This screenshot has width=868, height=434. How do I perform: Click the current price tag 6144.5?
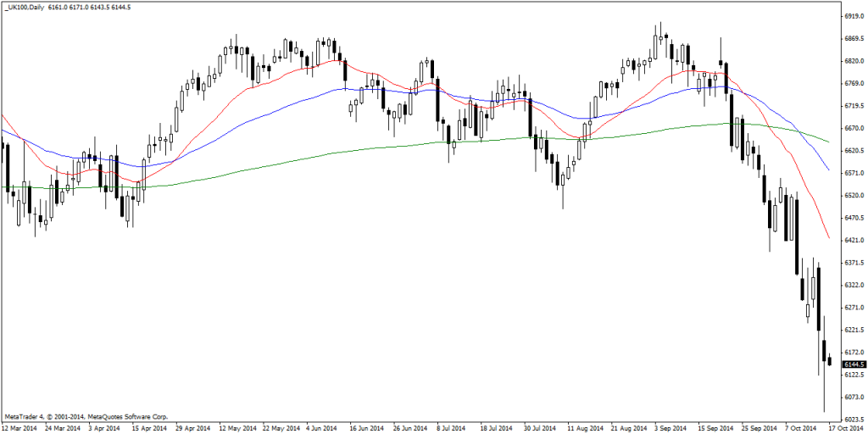[x=850, y=364]
